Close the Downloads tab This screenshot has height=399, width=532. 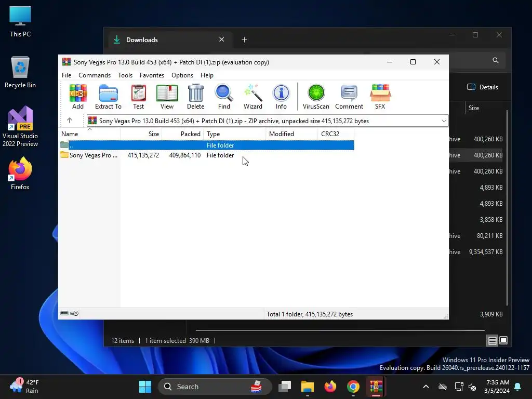click(x=221, y=39)
